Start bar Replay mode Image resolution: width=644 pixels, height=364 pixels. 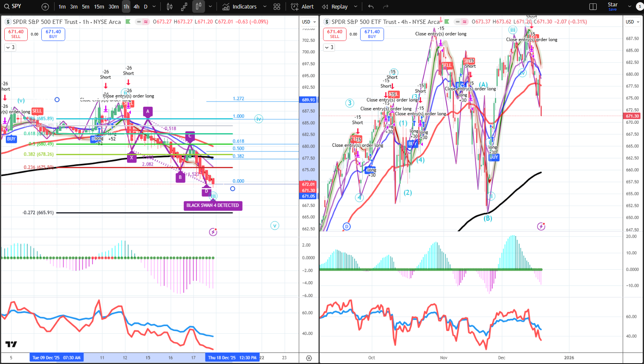(x=335, y=7)
